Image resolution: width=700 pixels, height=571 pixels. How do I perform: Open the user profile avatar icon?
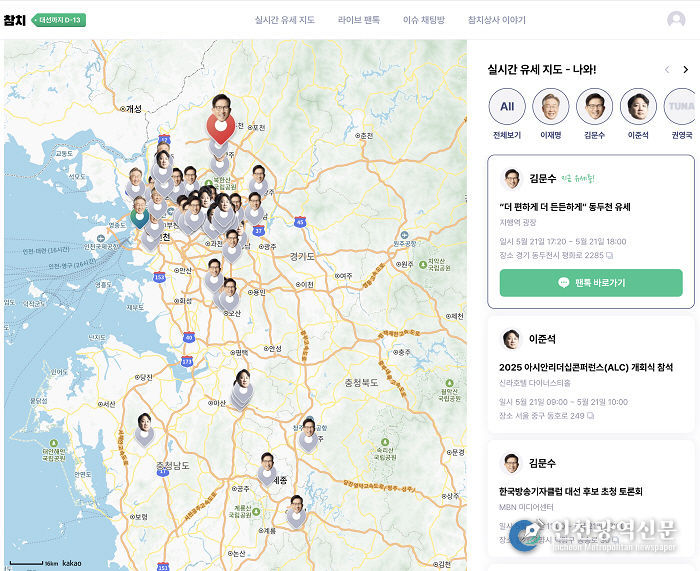[x=676, y=20]
